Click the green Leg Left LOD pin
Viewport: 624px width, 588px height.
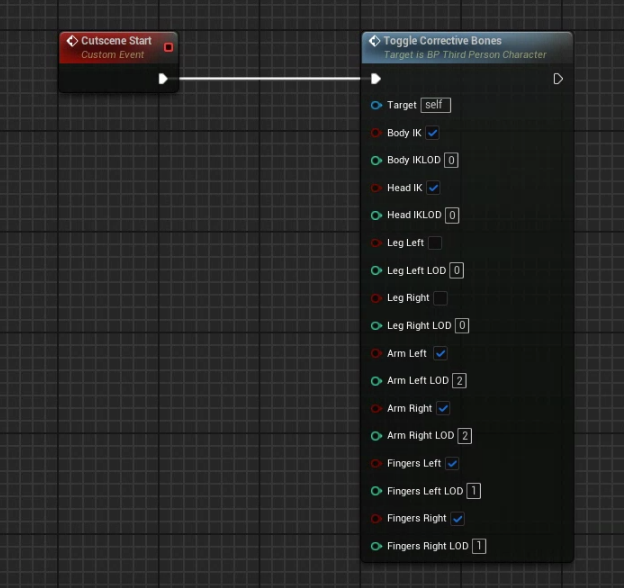click(376, 271)
